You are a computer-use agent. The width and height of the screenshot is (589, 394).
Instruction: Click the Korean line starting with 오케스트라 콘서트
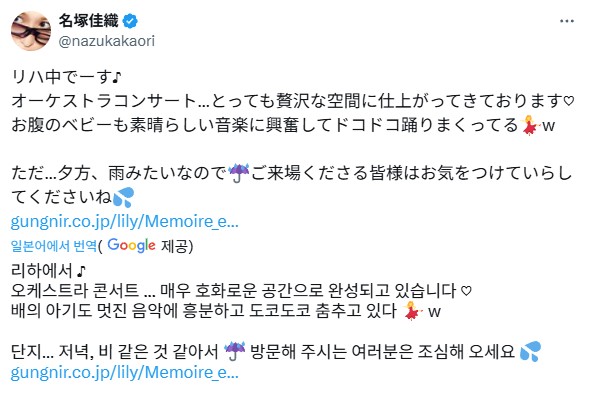pos(241,290)
